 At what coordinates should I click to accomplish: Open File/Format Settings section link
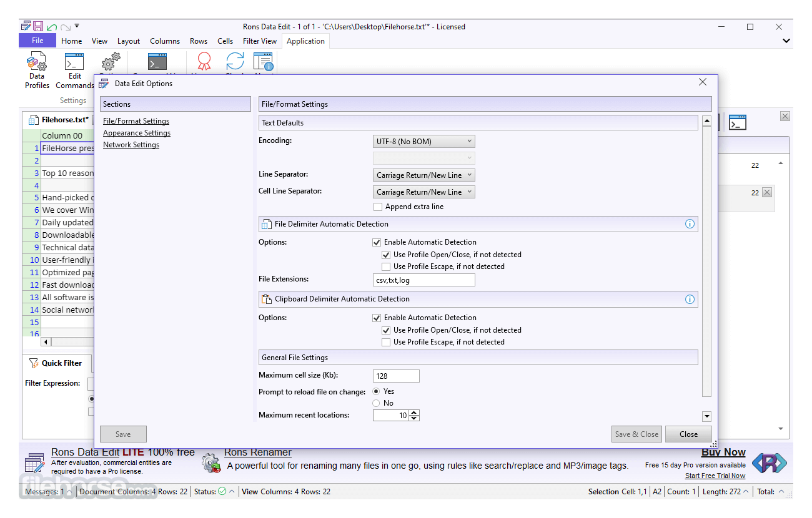[x=136, y=121]
